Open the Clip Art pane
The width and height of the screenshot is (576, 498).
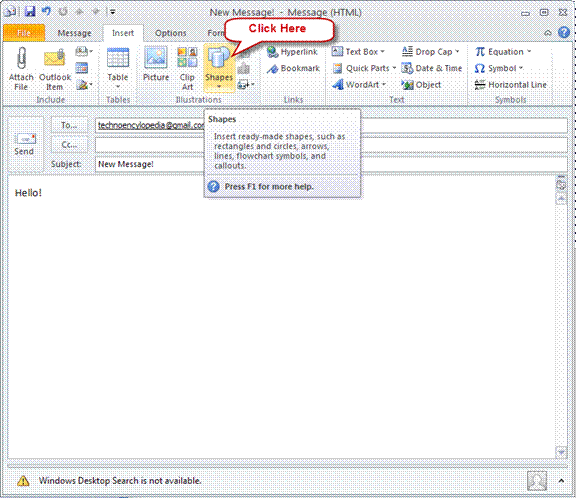click(187, 68)
